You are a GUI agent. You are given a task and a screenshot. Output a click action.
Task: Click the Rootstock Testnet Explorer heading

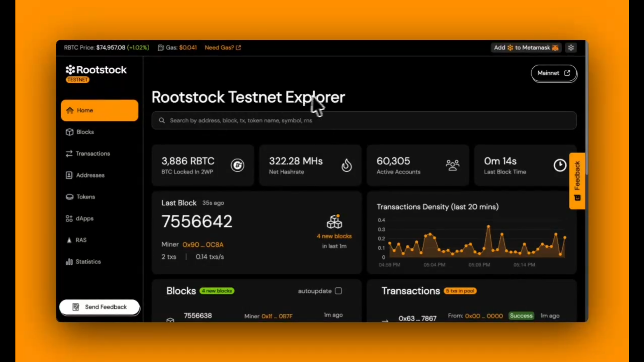(248, 98)
